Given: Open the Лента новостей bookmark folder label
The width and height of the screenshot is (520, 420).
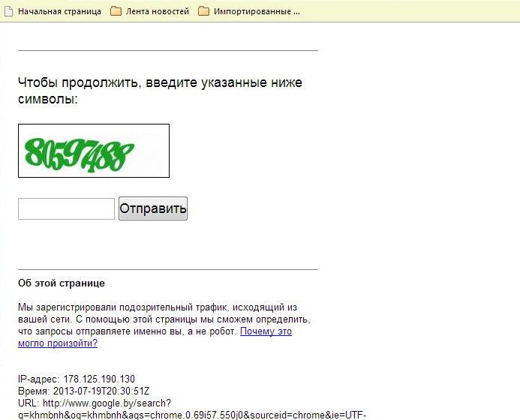Looking at the screenshot, I should point(157,11).
